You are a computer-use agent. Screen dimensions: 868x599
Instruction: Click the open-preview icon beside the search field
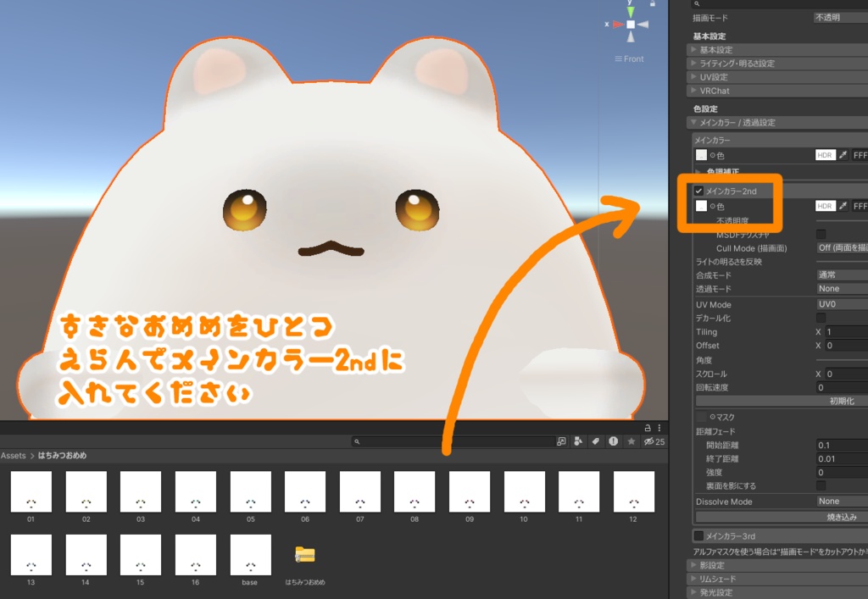click(x=561, y=441)
